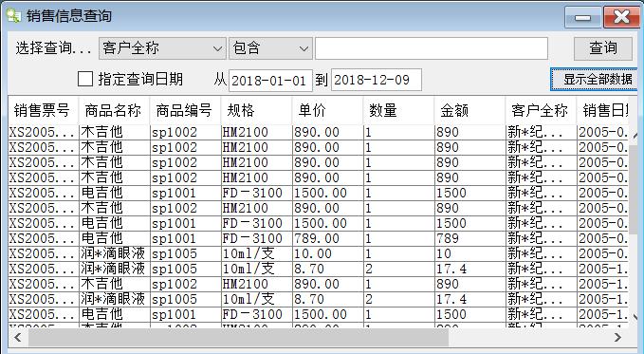Click the 数量 column header
This screenshot has width=644, height=354.
[x=398, y=111]
